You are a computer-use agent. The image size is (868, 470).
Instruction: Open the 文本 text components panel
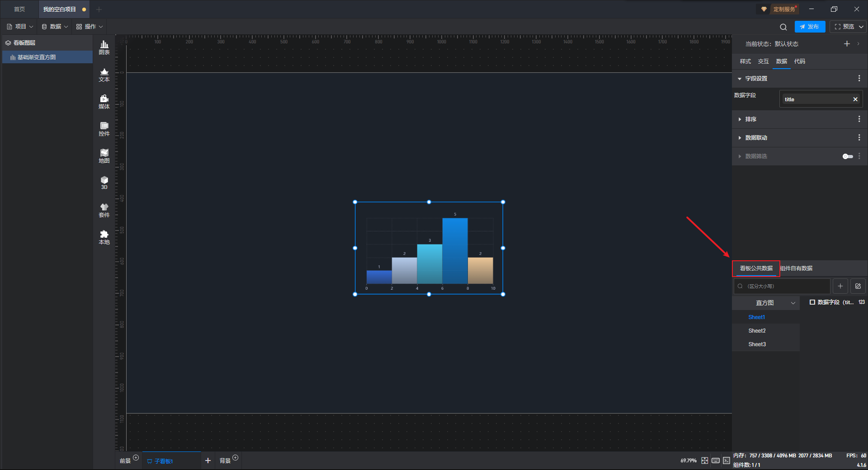104,75
